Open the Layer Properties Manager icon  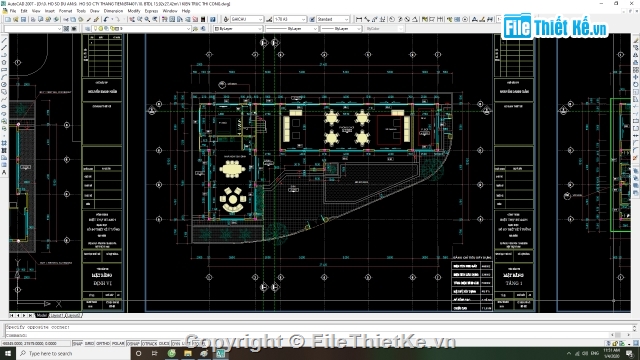[88, 29]
